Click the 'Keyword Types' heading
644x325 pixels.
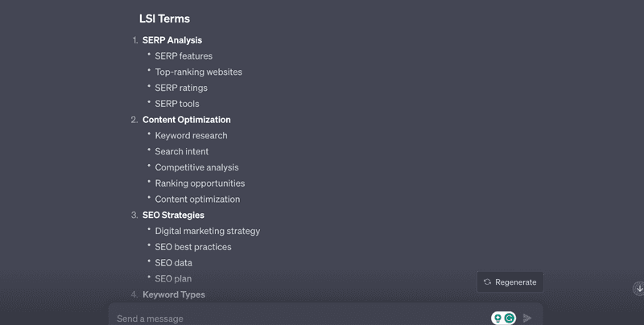click(x=174, y=294)
